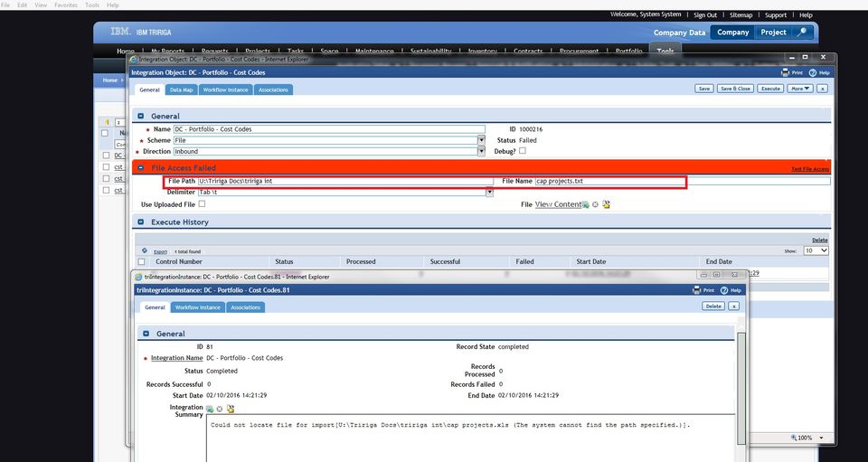Click the Test File Access link
Screen dimensions: 868x462
[810, 169]
